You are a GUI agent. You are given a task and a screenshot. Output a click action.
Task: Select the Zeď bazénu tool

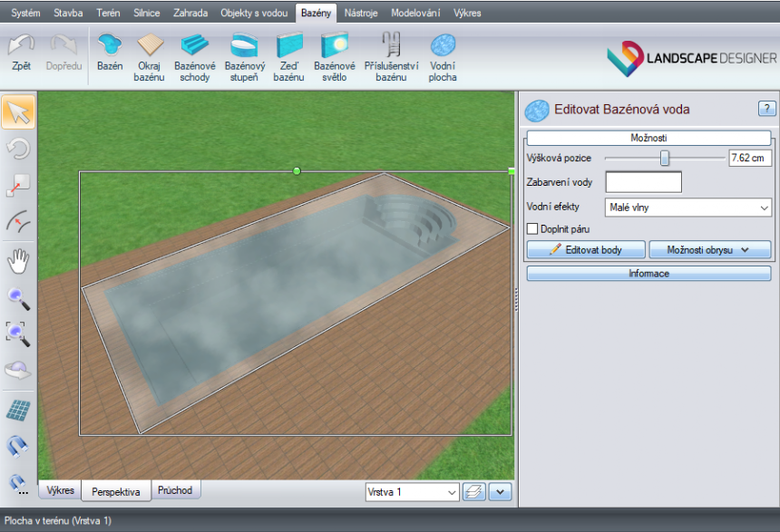288,57
